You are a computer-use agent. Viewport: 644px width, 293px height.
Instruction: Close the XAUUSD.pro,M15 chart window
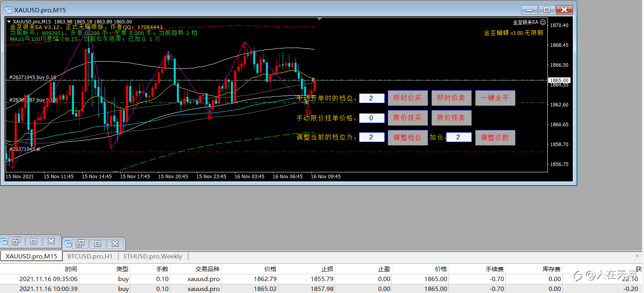[x=564, y=10]
